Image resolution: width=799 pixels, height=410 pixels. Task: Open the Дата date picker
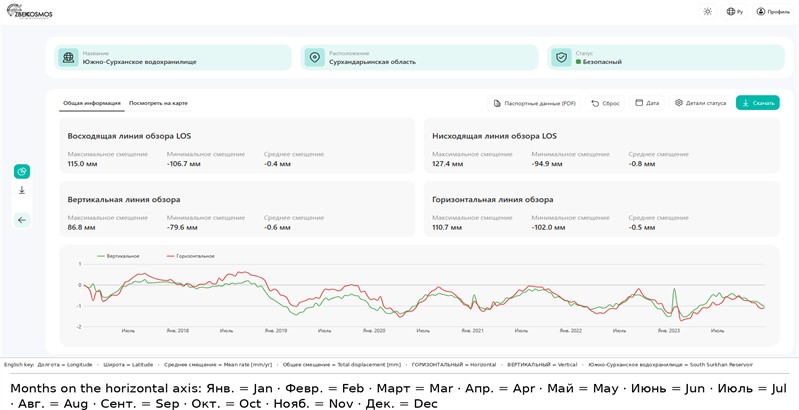[647, 103]
